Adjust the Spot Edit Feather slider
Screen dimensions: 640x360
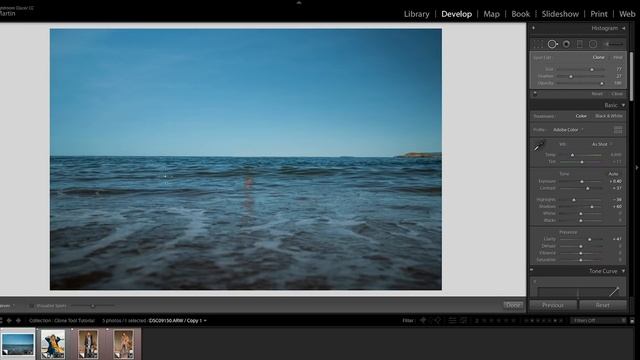(581, 76)
